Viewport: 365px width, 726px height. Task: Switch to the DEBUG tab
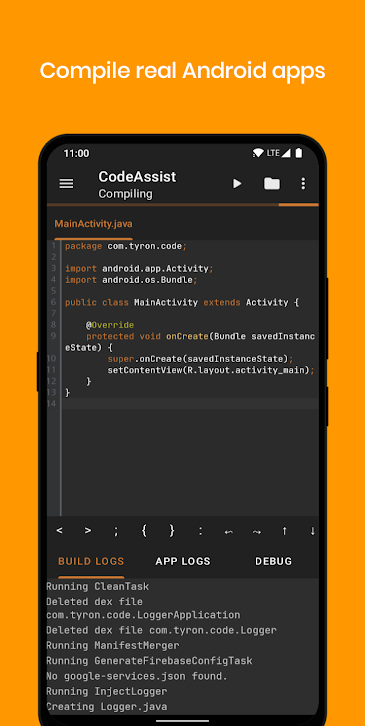click(274, 562)
